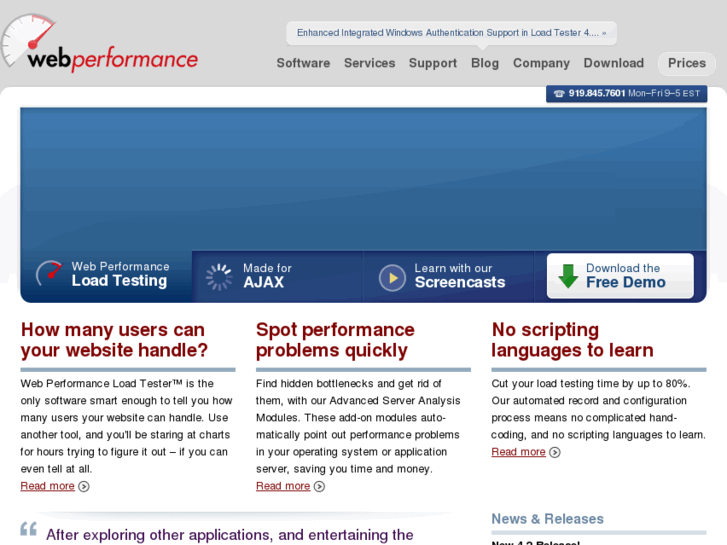The width and height of the screenshot is (727, 545).
Task: Open the Services menu
Action: (x=370, y=63)
